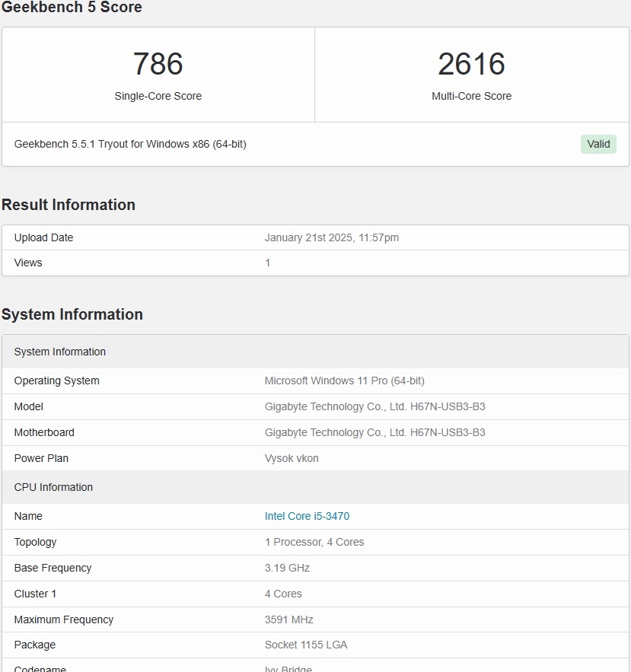Click the 2616 multi-core score number
The image size is (631, 672).
[471, 64]
